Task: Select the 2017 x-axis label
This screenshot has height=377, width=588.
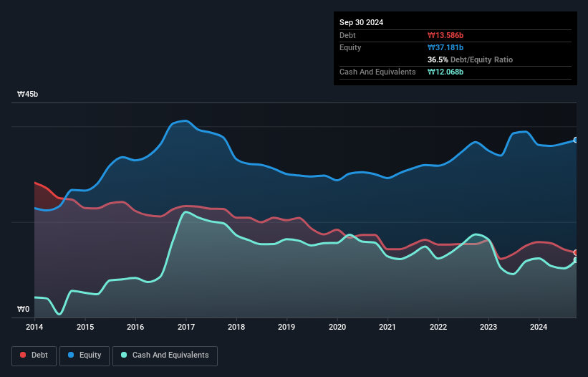Action: [186, 327]
